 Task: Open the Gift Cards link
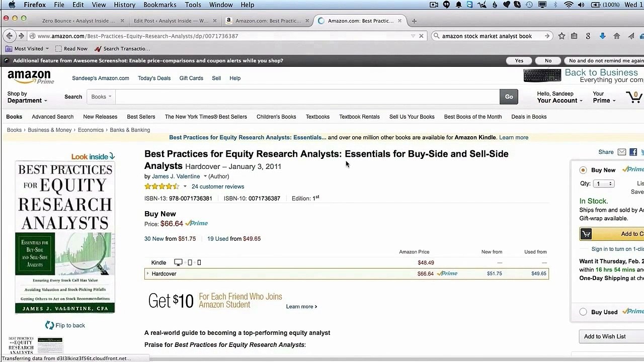(x=191, y=78)
